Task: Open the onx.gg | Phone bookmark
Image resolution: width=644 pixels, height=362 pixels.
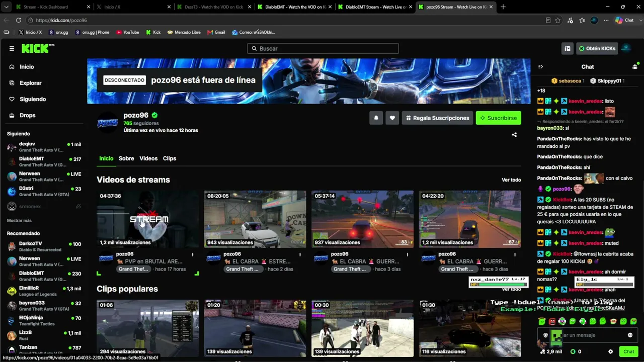Action: tap(92, 32)
